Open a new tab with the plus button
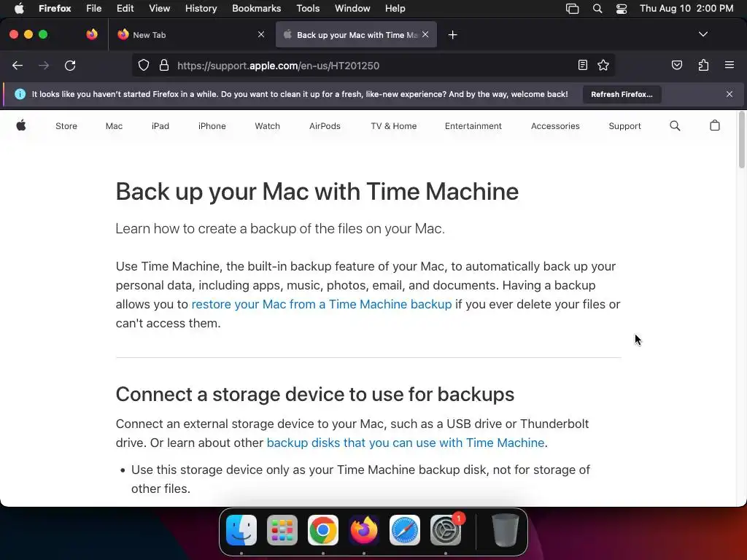The height and width of the screenshot is (560, 747). 452,35
